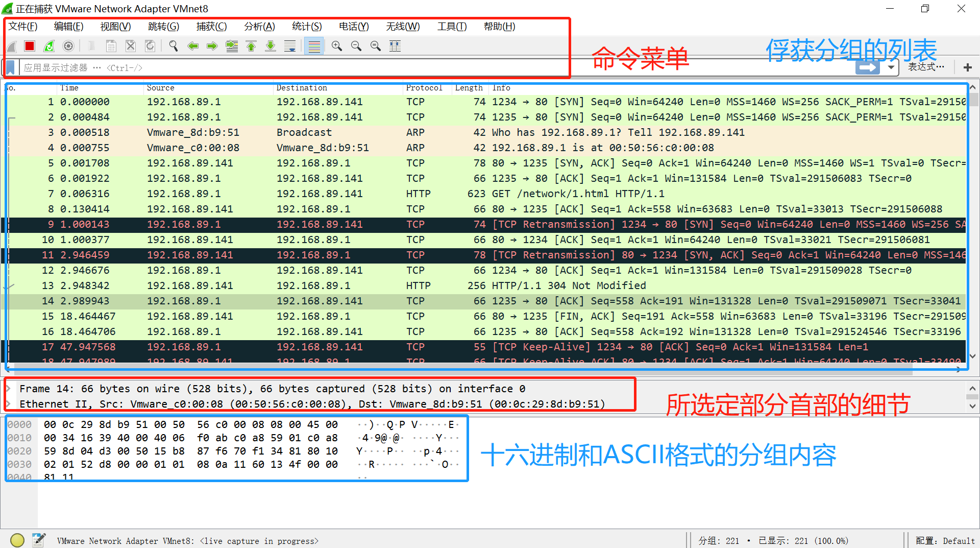Go to the first packet
Screen dimensions: 980x548
(x=251, y=46)
